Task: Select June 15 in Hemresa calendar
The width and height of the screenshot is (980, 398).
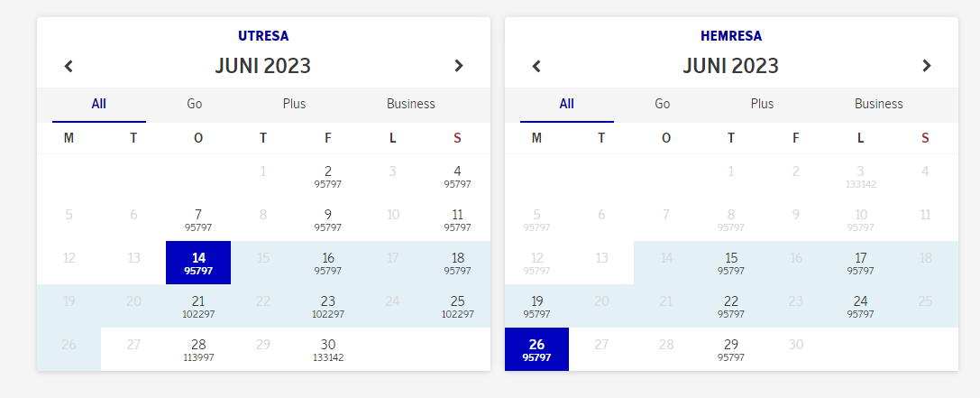Action: (x=731, y=263)
